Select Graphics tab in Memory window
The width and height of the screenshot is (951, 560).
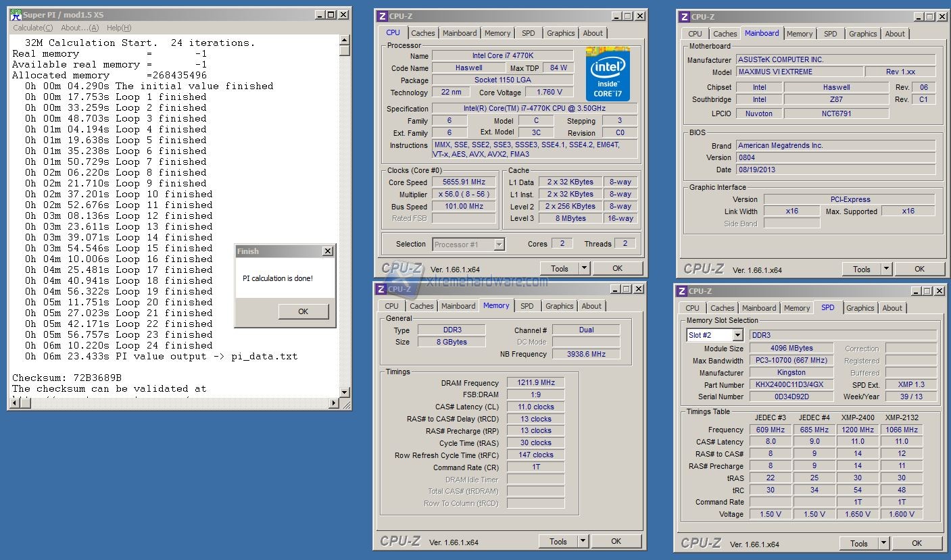pos(559,306)
